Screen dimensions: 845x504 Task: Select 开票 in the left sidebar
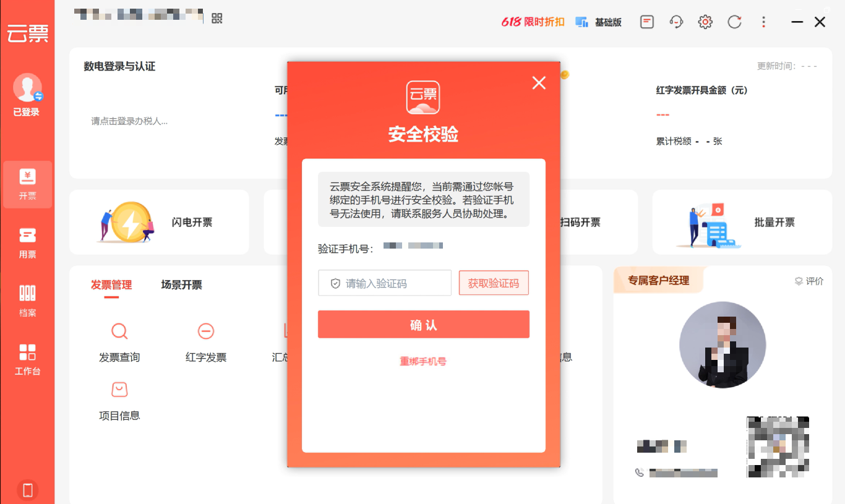(27, 184)
